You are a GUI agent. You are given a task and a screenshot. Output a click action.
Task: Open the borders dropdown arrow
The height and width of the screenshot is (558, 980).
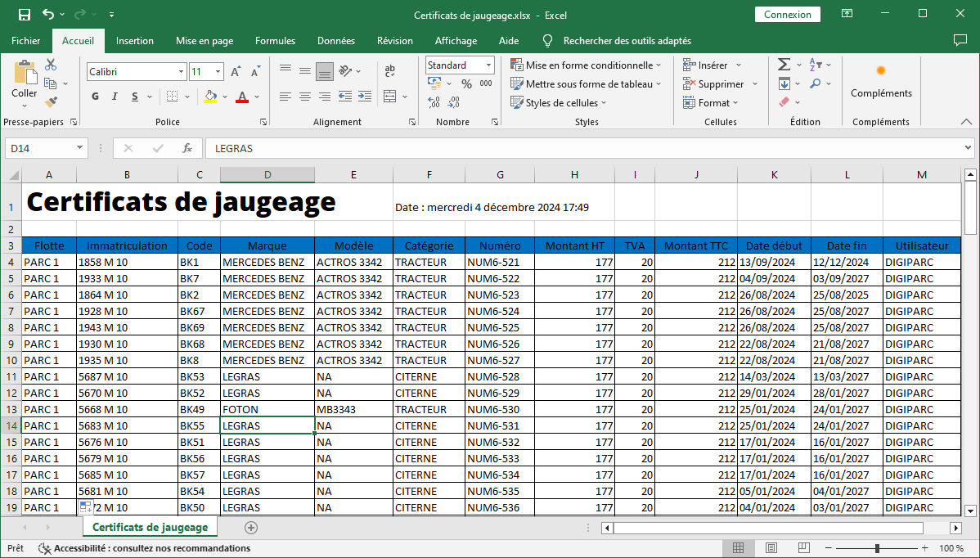[x=187, y=97]
